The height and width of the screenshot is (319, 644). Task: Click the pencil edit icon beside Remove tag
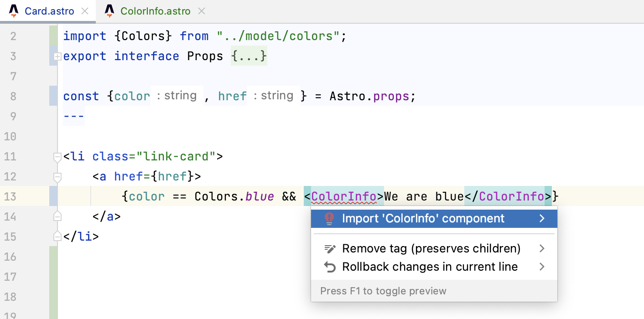329,248
